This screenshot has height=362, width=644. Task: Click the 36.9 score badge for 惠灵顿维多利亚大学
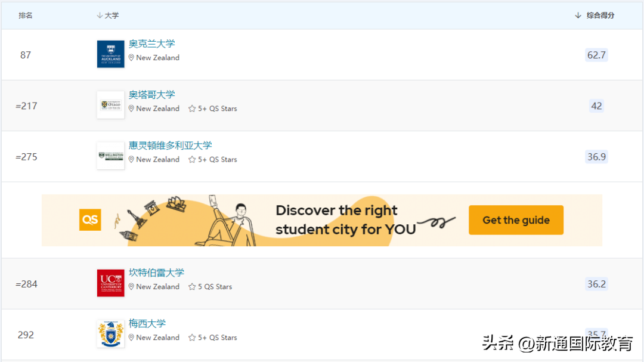pyautogui.click(x=596, y=156)
